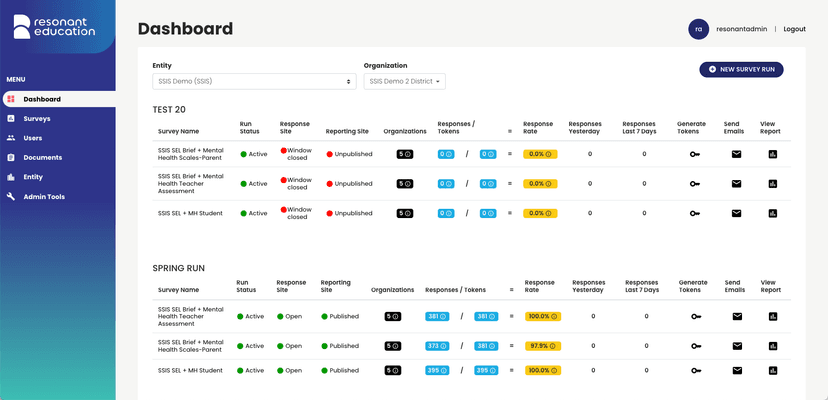Click the 'Dashboard' page title

pyautogui.click(x=185, y=29)
